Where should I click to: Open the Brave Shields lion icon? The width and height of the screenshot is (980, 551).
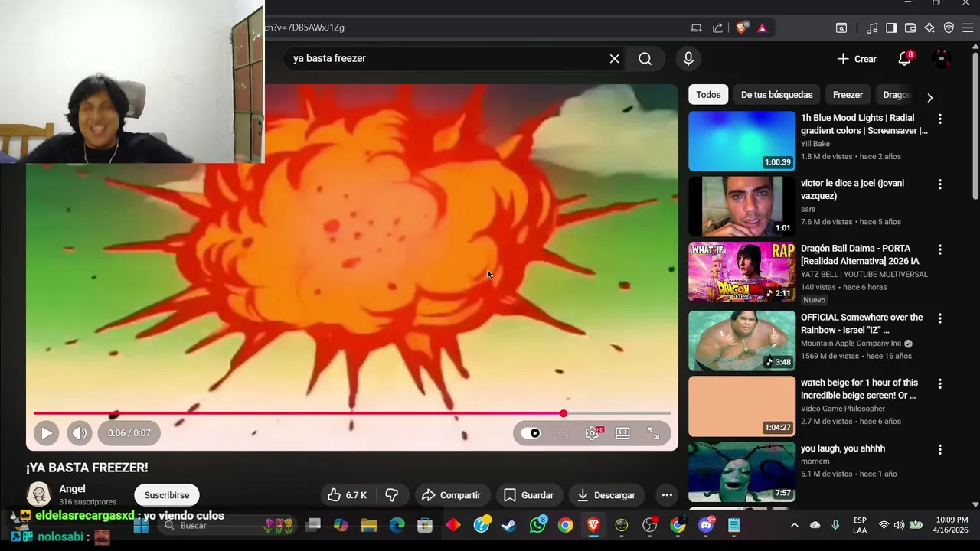(741, 28)
